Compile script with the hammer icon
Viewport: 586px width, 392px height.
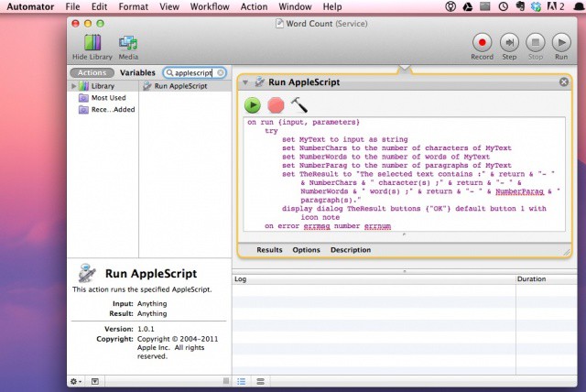299,105
